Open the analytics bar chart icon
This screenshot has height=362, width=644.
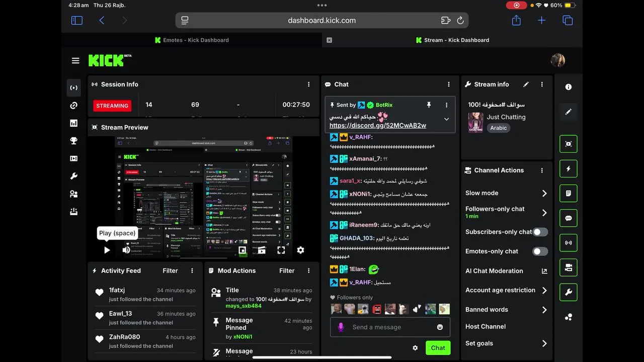[x=74, y=123]
